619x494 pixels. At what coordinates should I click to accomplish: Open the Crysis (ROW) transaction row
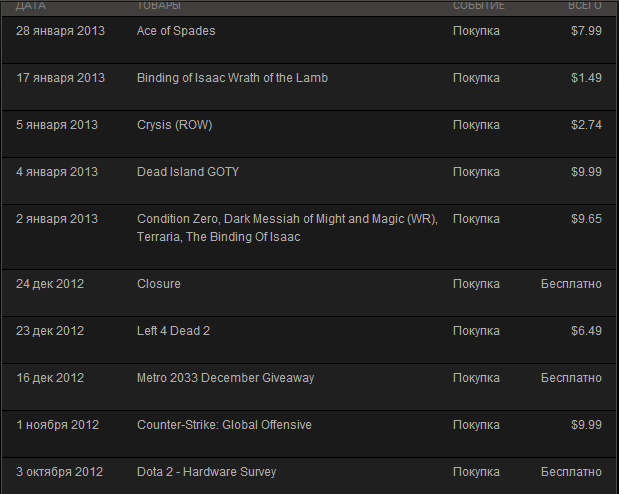click(309, 134)
